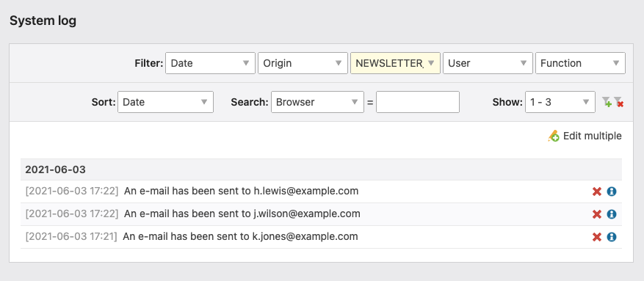The image size is (644, 281).
Task: Click the Search: label
Action: (x=250, y=102)
